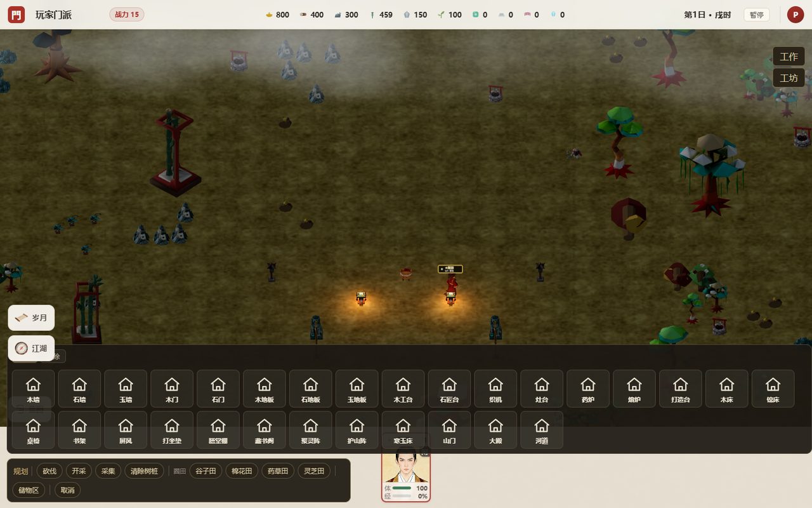Choose the 屏风 folding screen item
Image resolution: width=812 pixels, height=508 pixels.
pyautogui.click(x=126, y=430)
